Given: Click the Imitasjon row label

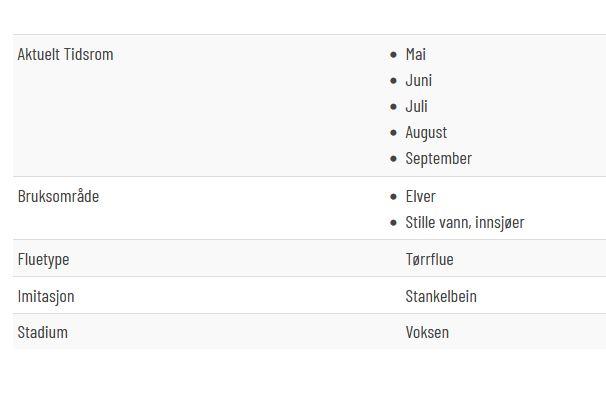Looking at the screenshot, I should click(x=46, y=297).
